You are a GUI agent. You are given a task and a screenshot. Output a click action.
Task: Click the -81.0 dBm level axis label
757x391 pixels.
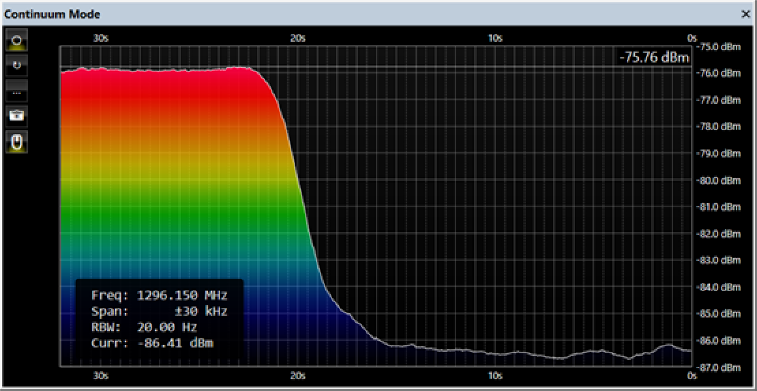point(719,207)
